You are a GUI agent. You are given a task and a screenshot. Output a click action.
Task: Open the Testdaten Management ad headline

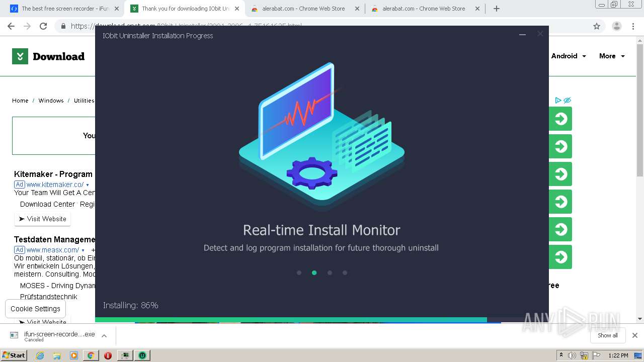(x=54, y=239)
